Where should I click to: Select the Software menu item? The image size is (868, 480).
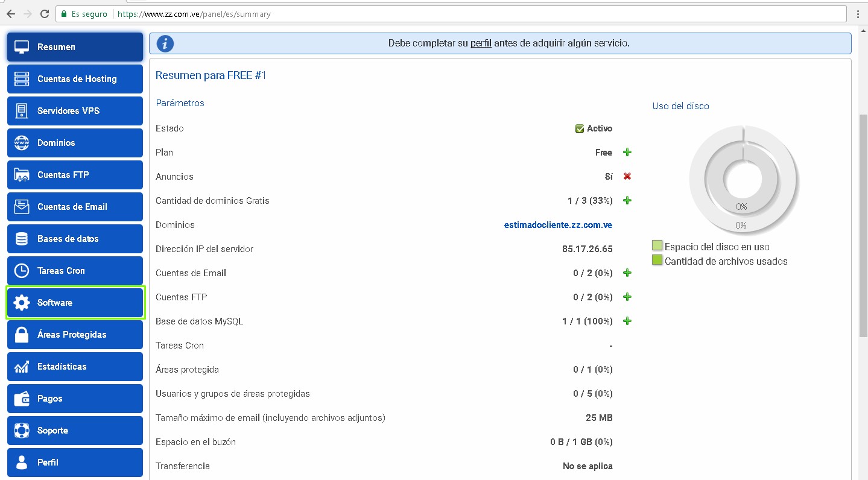[75, 303]
